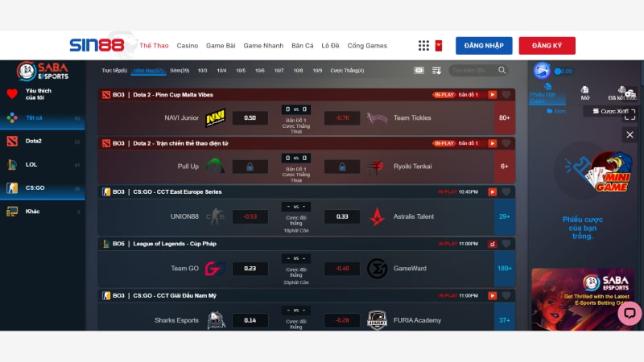Image resolution: width=644 pixels, height=362 pixels.
Task: Select Tất cả in the sidebar
Action: [x=43, y=117]
